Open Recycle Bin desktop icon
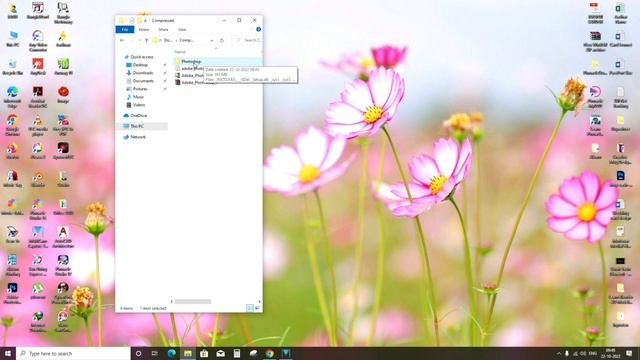This screenshot has width=640, height=360. click(13, 67)
